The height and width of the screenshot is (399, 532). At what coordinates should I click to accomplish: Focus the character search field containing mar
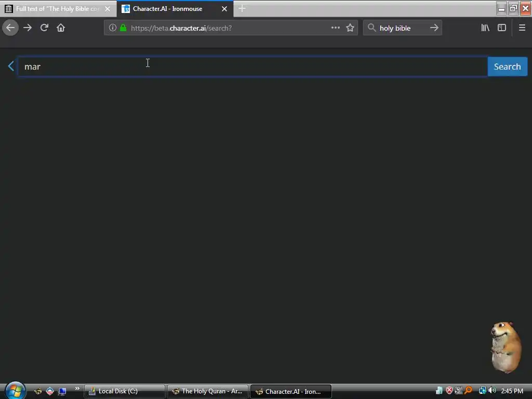point(253,66)
